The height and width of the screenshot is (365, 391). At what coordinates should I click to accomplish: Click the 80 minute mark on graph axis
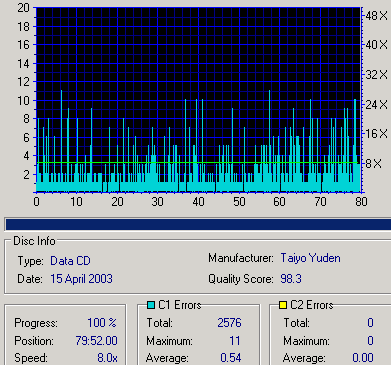point(361,202)
